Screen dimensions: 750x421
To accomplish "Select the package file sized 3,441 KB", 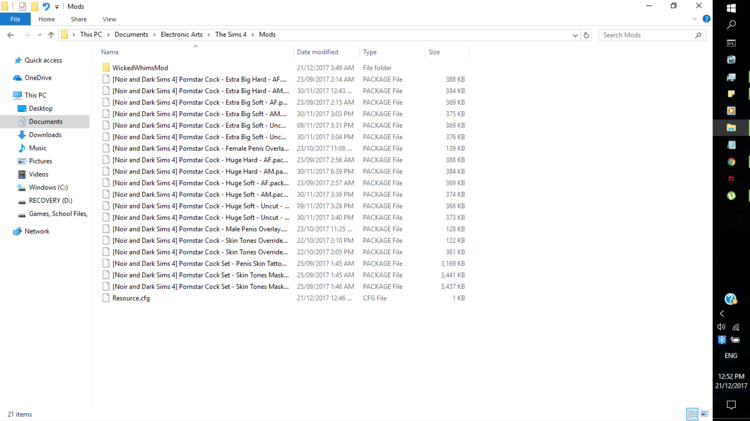I will (x=283, y=275).
